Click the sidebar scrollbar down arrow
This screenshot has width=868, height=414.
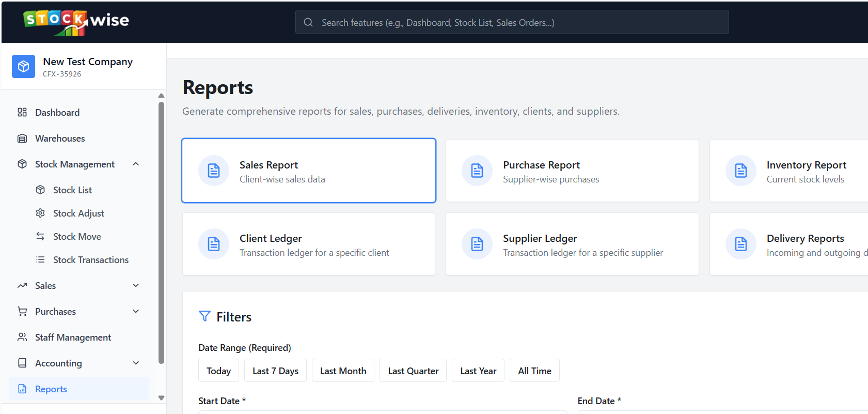click(161, 398)
